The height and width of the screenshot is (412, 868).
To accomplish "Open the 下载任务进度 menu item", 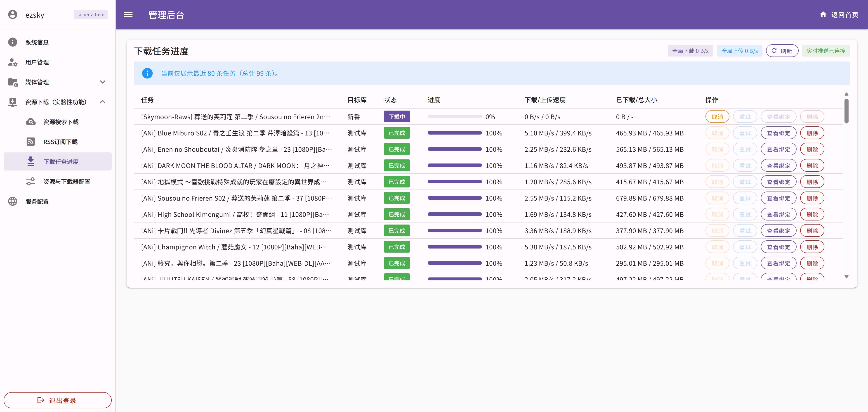I will (x=61, y=161).
